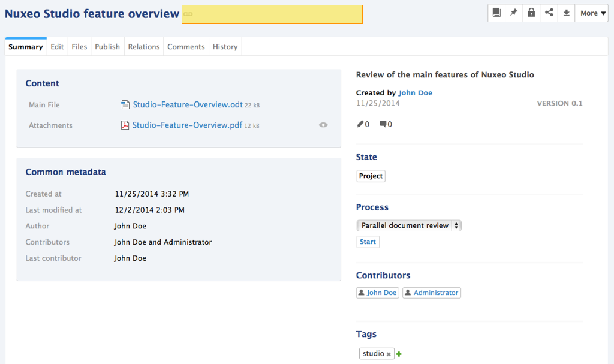Click the ODT file icon next to Main File
This screenshot has height=364, width=614.
[x=125, y=104]
